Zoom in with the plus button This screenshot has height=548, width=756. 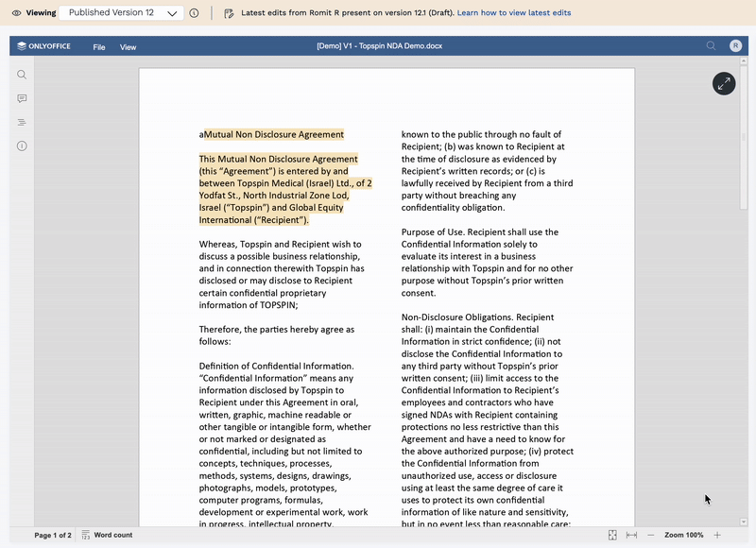click(717, 535)
